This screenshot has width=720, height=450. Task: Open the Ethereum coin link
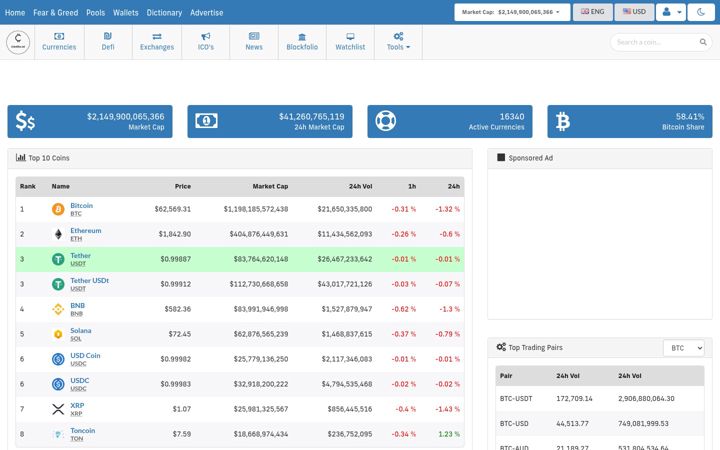85,231
